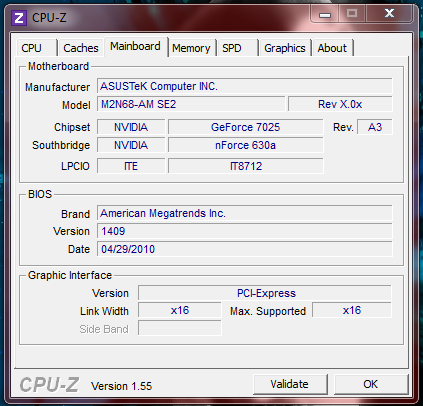Open the About tab
Viewport: 423px width, 406px height.
[332, 48]
